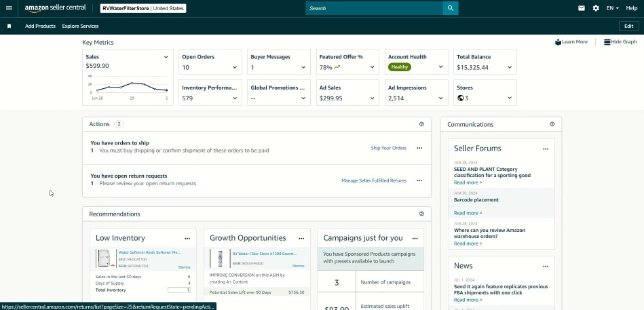Open the settings gear icon
This screenshot has height=310, width=644.
pos(596,8)
